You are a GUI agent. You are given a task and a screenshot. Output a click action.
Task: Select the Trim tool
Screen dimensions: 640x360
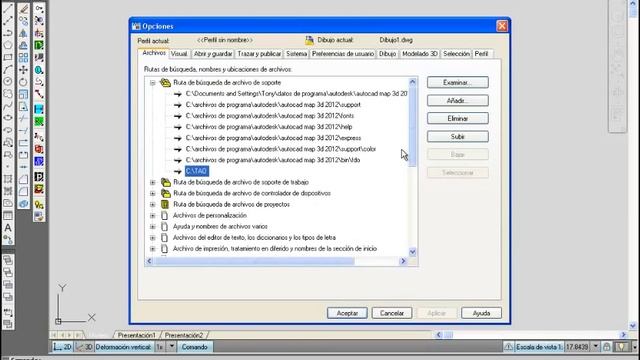coord(23,119)
